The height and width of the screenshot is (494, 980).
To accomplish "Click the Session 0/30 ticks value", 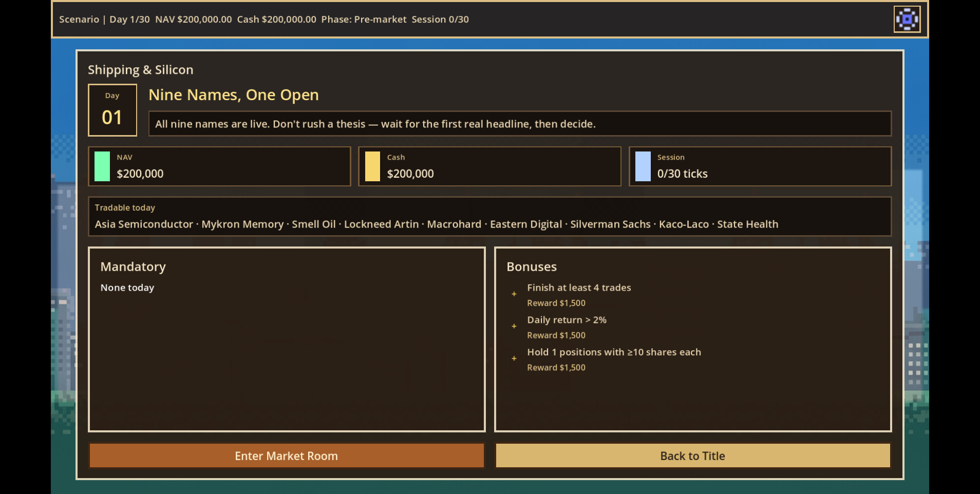I will tap(683, 174).
